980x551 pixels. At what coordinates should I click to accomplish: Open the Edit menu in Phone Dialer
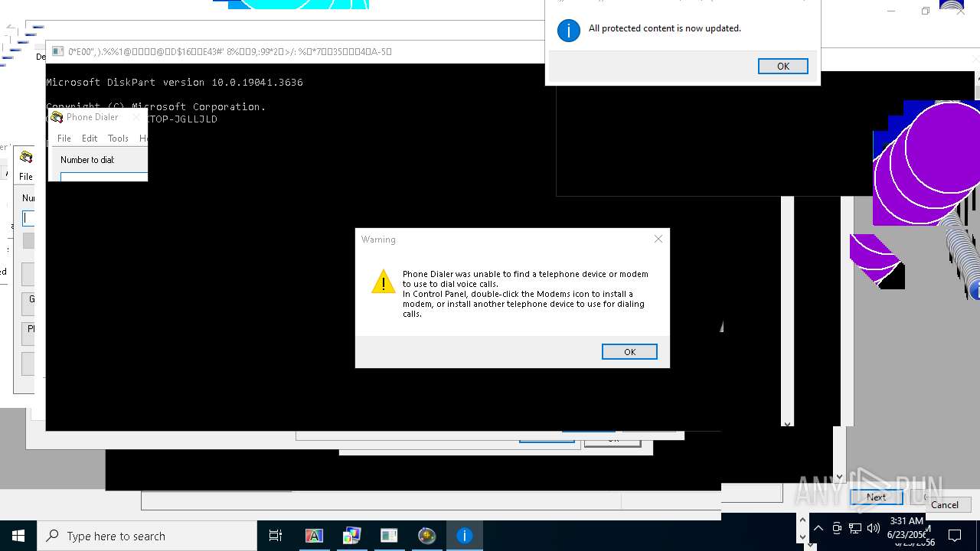pyautogui.click(x=90, y=139)
